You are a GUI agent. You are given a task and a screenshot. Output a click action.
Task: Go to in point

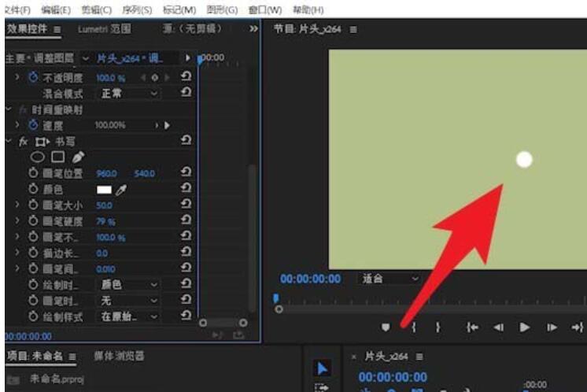tap(472, 327)
